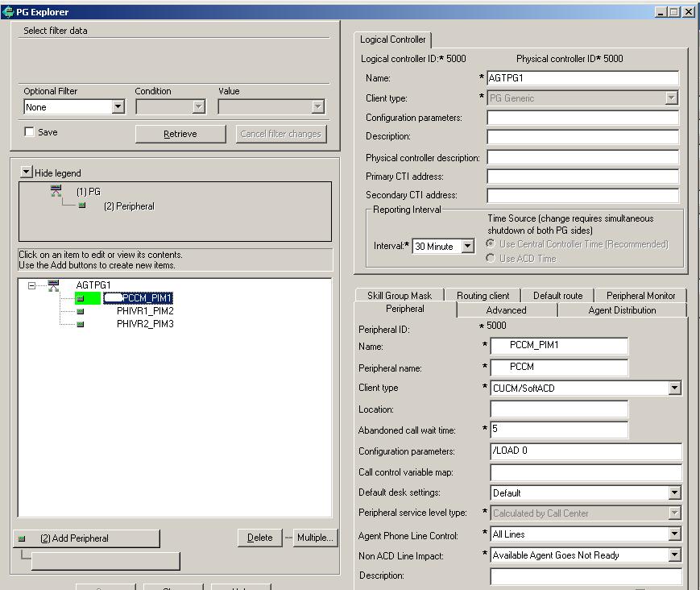Click the Peripheral icon in the legend
This screenshot has width=700, height=590.
(82, 206)
